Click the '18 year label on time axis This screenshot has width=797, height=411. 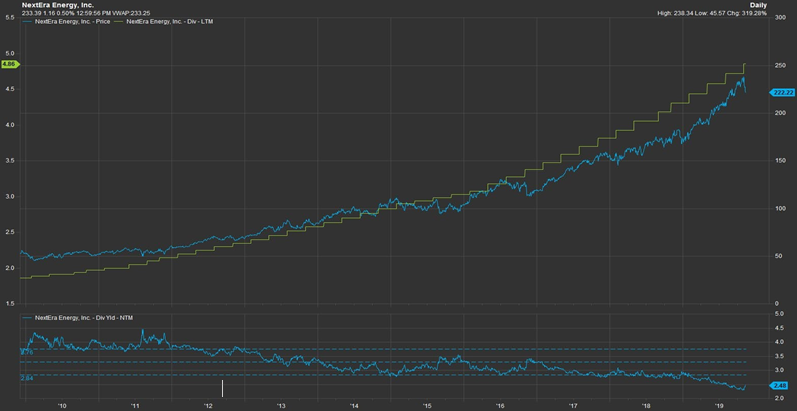point(646,406)
